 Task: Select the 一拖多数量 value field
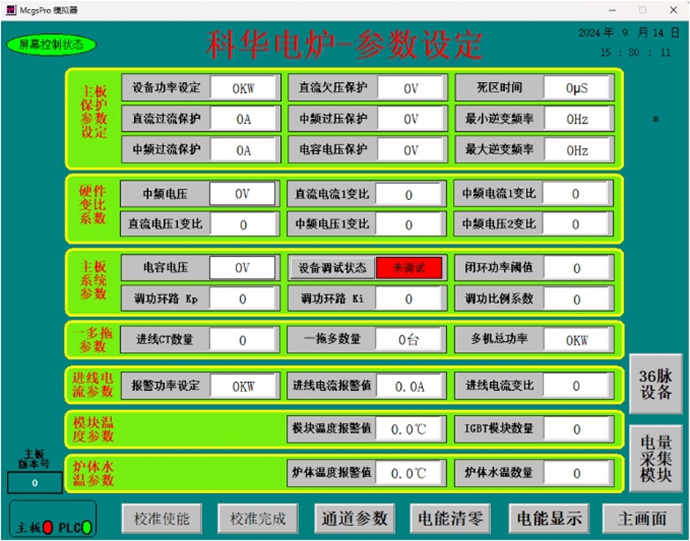pos(408,339)
